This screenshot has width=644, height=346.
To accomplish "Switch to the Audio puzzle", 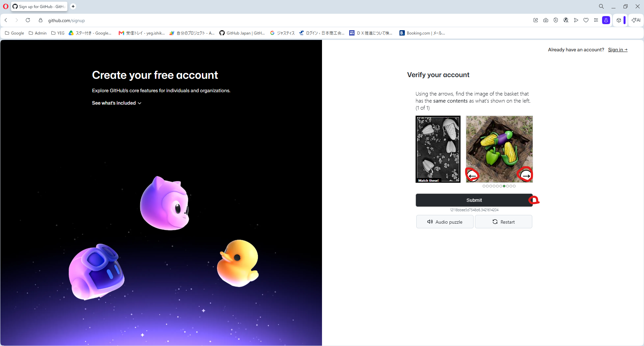I will pyautogui.click(x=445, y=222).
